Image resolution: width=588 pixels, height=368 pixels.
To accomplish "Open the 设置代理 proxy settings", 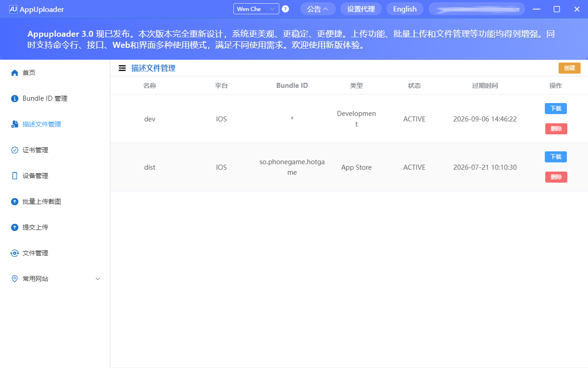I will pos(361,9).
